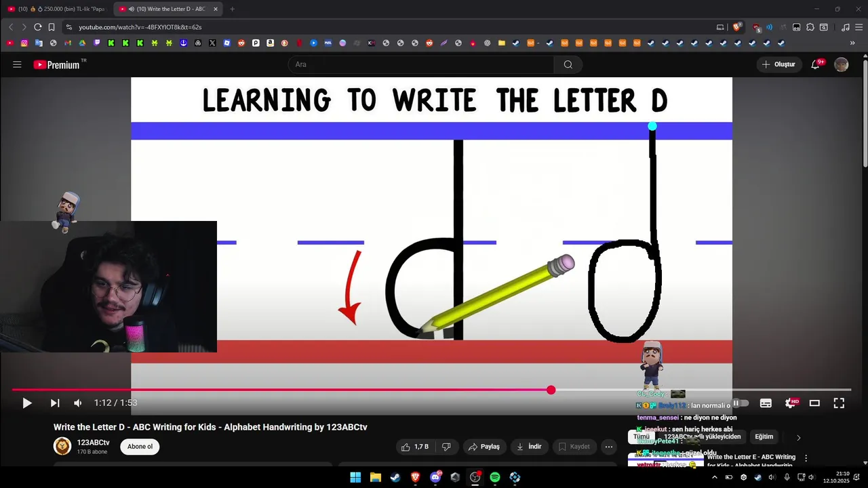Open more actions three-dot menu

609,447
